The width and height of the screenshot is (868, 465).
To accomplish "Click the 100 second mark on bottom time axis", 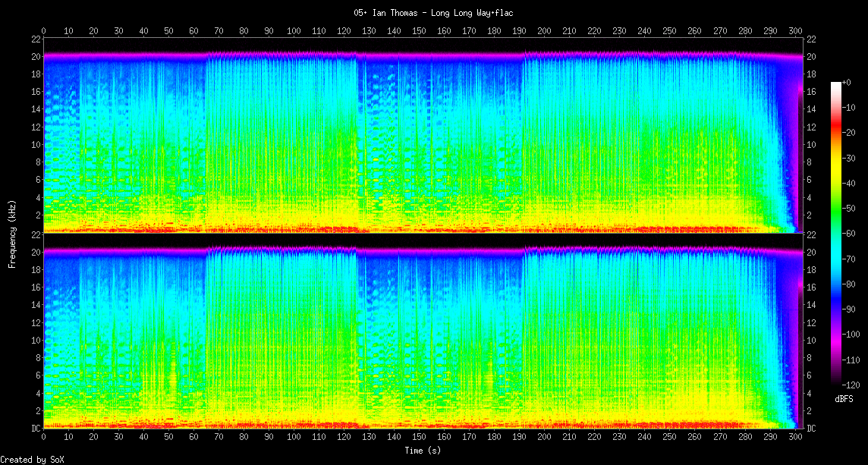I will pos(294,438).
